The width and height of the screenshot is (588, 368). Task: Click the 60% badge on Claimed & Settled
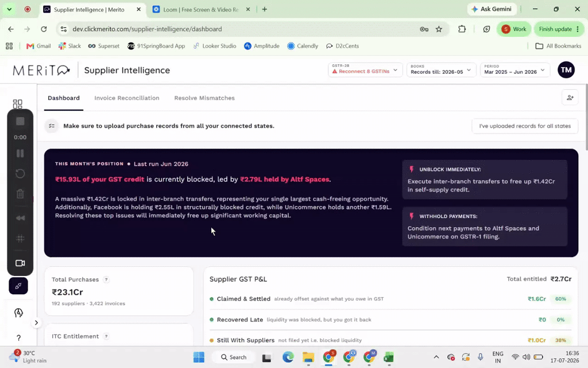[560, 299]
